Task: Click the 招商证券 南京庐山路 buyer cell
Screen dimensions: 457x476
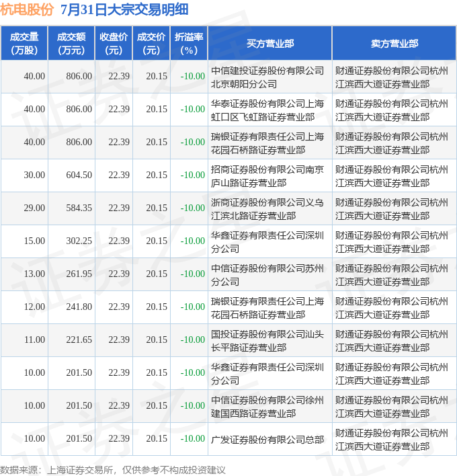Action: (x=269, y=175)
